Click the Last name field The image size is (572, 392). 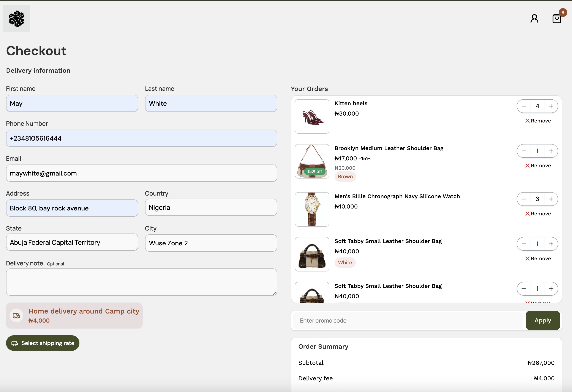[211, 103]
